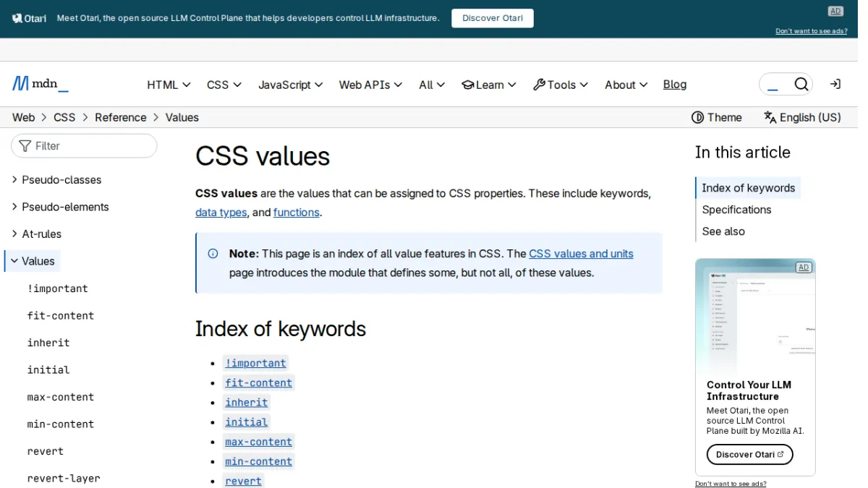Open CSS values and units link

point(581,254)
